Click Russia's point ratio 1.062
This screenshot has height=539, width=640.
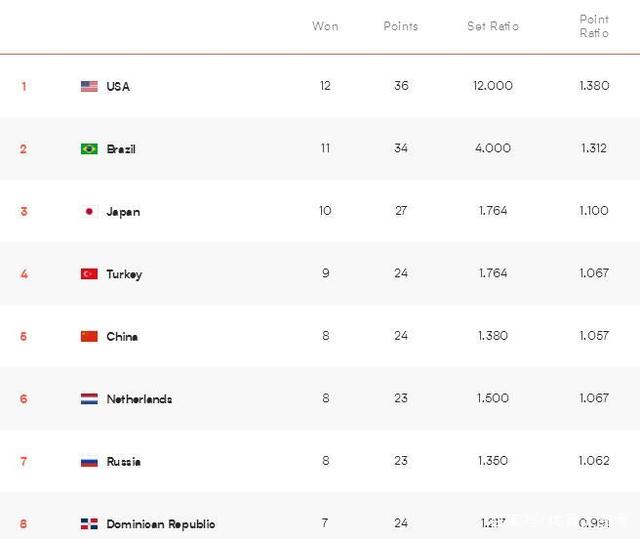point(594,461)
